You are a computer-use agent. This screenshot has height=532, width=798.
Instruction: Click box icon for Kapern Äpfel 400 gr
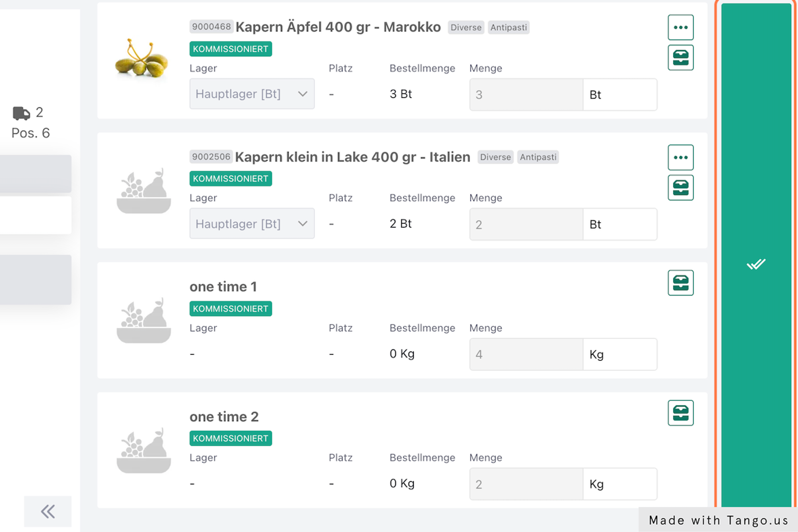680,57
